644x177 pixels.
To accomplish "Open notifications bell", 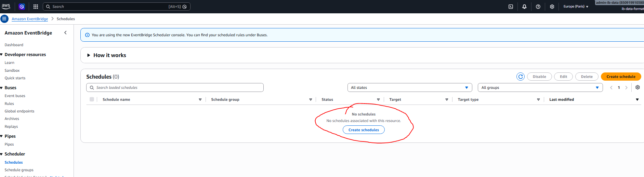I will (524, 6).
